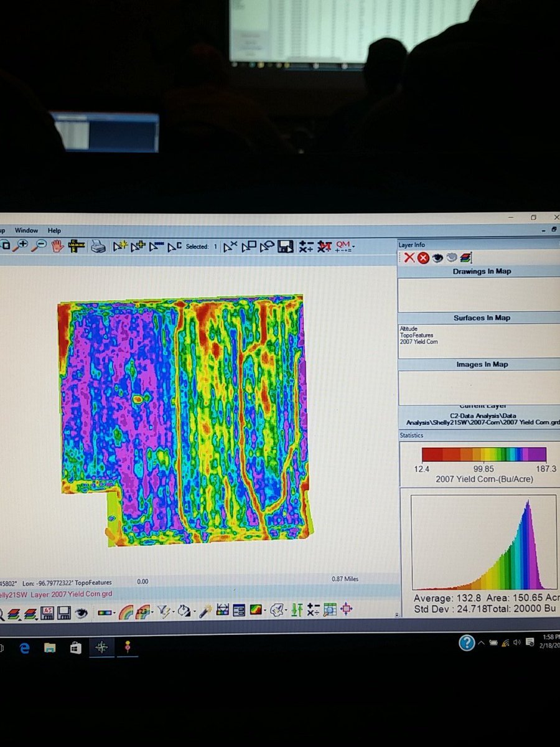Click the magenta crosshair target icon
This screenshot has width=560, height=747.
347,609
